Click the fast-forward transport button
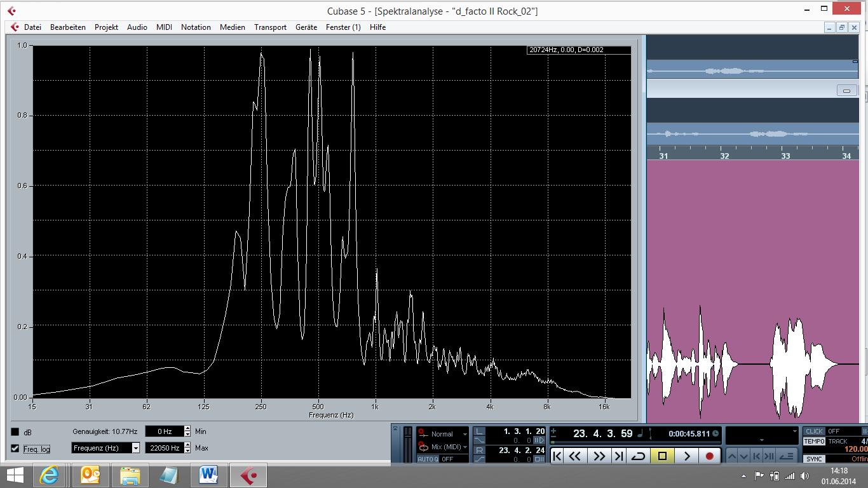Viewport: 868px width, 488px height. pos(600,456)
